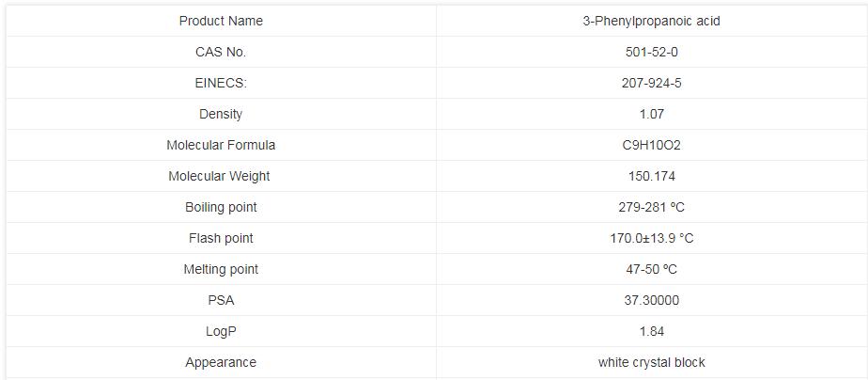
Task: Select the molecular weight 150.174
Action: (651, 176)
